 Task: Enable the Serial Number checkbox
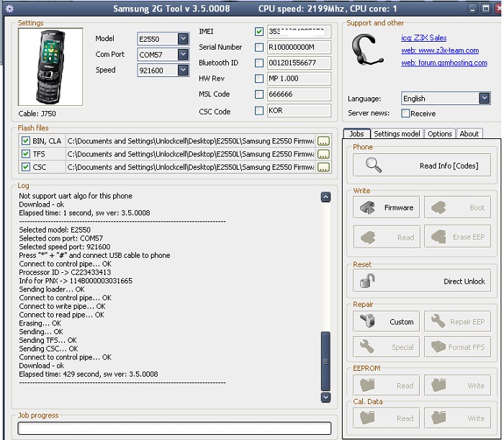point(259,48)
